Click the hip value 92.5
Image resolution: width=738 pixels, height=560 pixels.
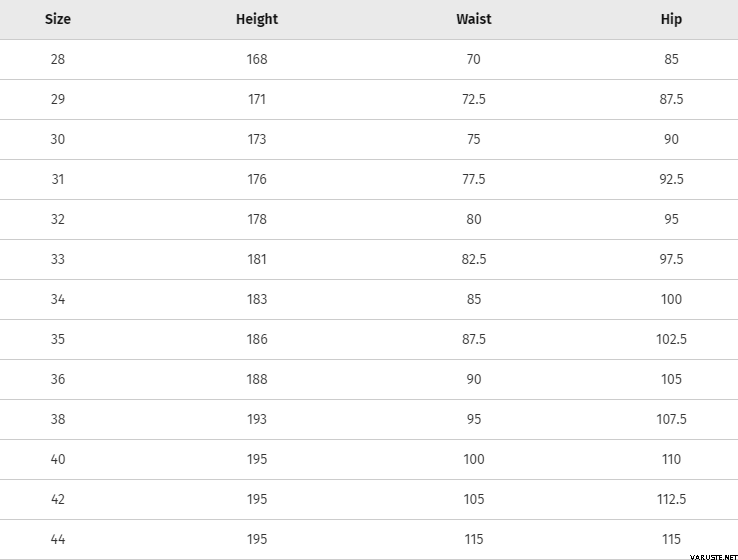671,179
